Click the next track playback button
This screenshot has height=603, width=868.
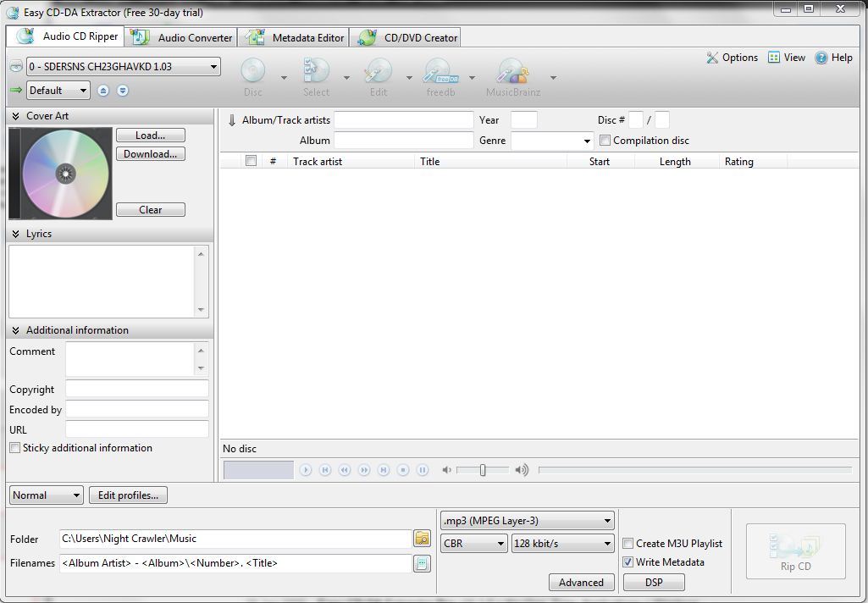tap(383, 470)
